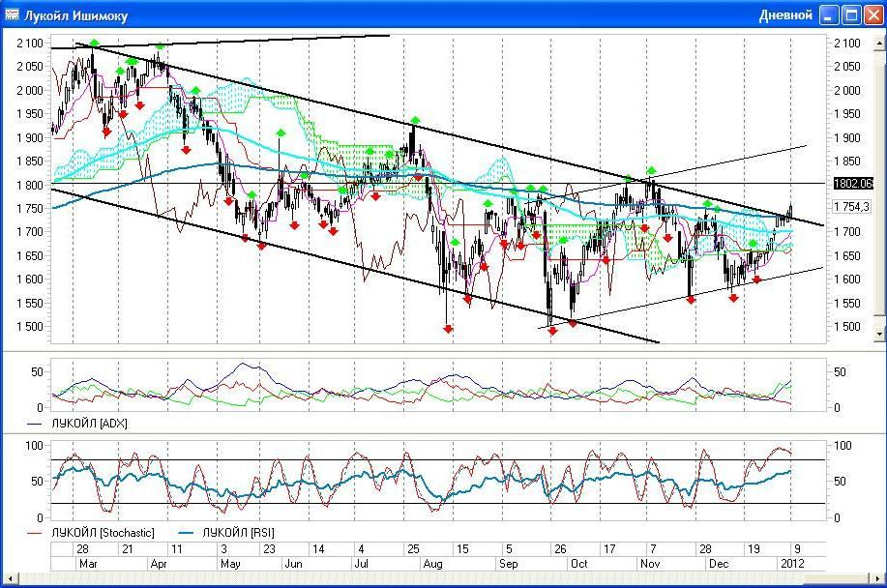
Task: Close the Лукойл Ишимоку chart window
Action: 872,15
